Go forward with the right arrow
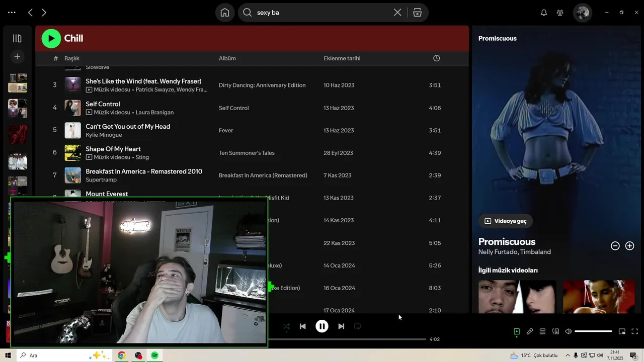The image size is (644, 362). tap(44, 13)
